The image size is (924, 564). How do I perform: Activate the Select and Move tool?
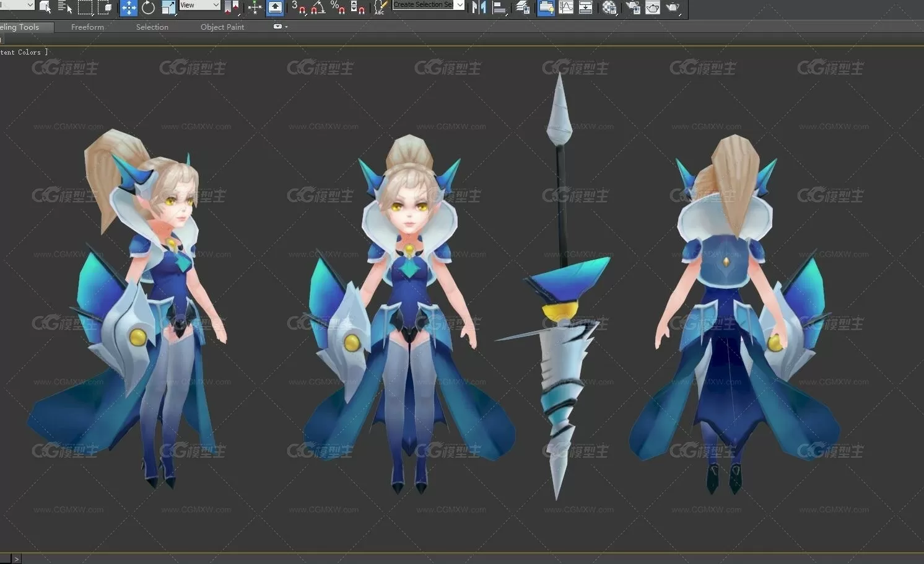coord(128,7)
